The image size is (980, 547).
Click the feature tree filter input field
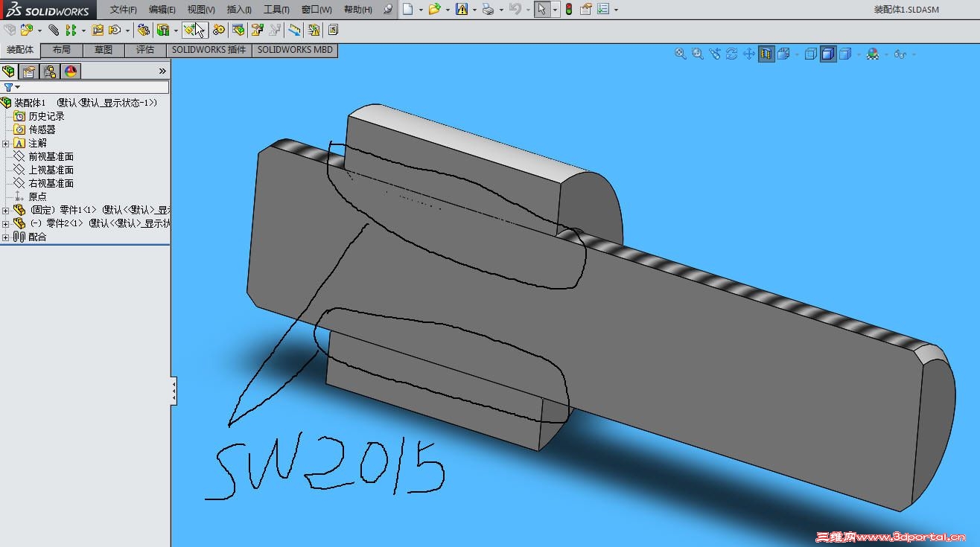pyautogui.click(x=85, y=87)
